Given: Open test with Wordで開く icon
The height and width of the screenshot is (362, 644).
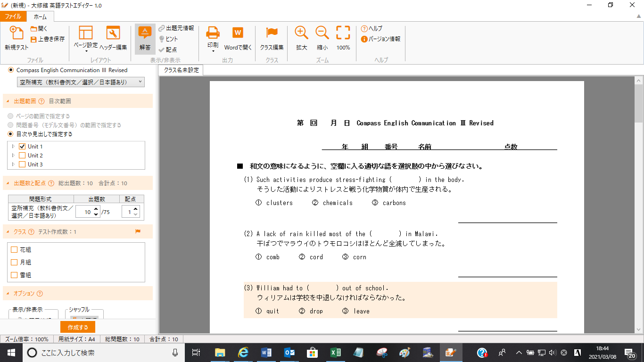Looking at the screenshot, I should pos(238,33).
